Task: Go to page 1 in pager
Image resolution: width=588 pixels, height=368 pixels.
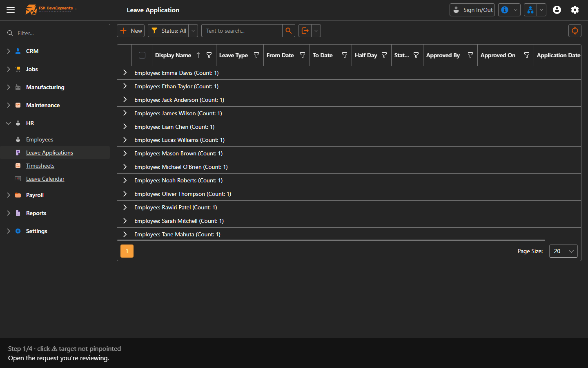Action: click(x=127, y=251)
